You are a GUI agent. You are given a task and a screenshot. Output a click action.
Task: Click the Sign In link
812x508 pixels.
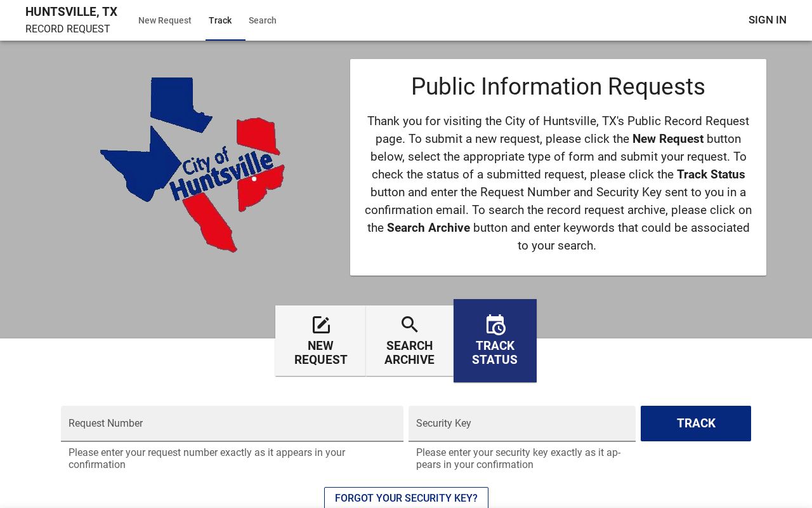[768, 20]
